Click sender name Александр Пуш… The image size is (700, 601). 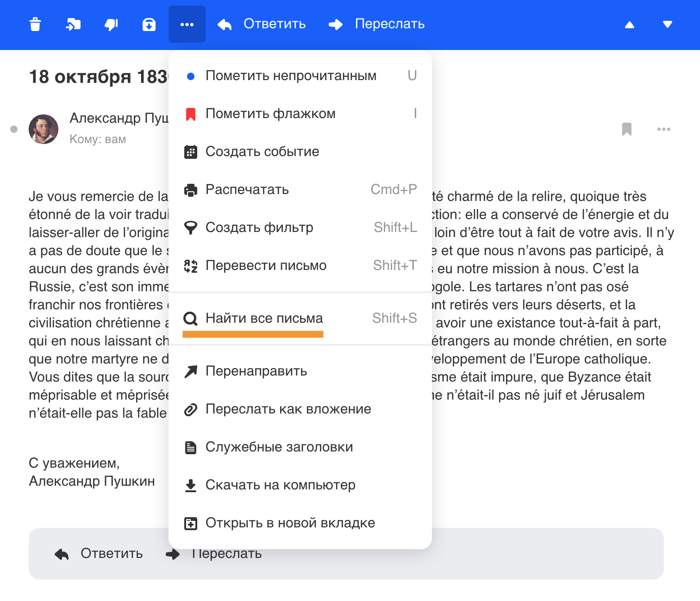[119, 118]
